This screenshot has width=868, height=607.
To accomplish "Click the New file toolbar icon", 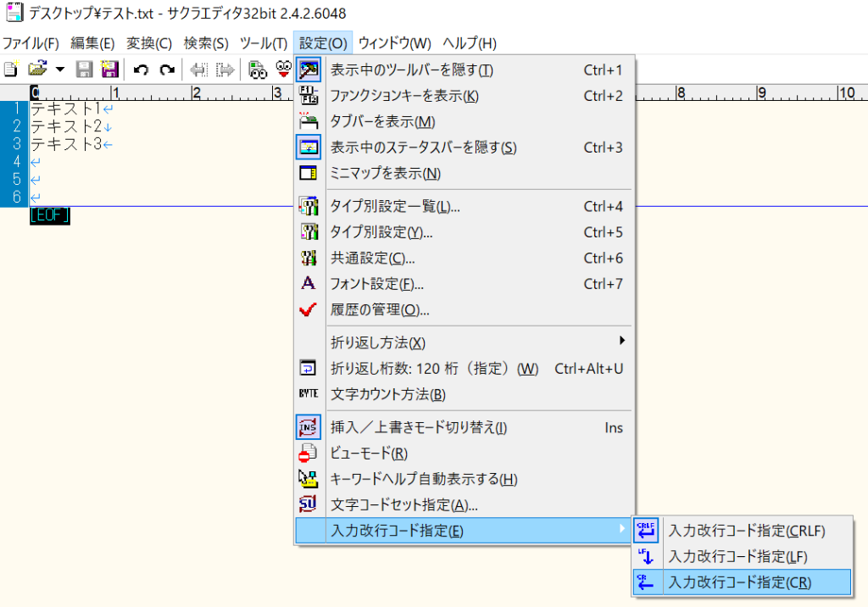I will (10, 70).
